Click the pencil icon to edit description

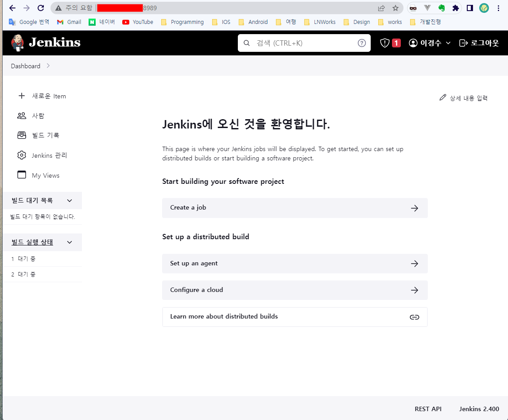pos(442,97)
